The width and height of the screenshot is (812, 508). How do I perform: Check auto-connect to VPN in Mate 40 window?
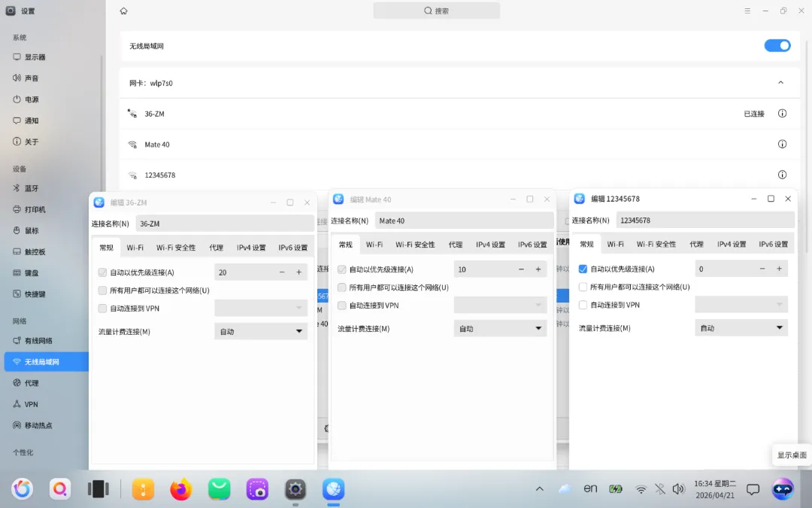coord(342,306)
